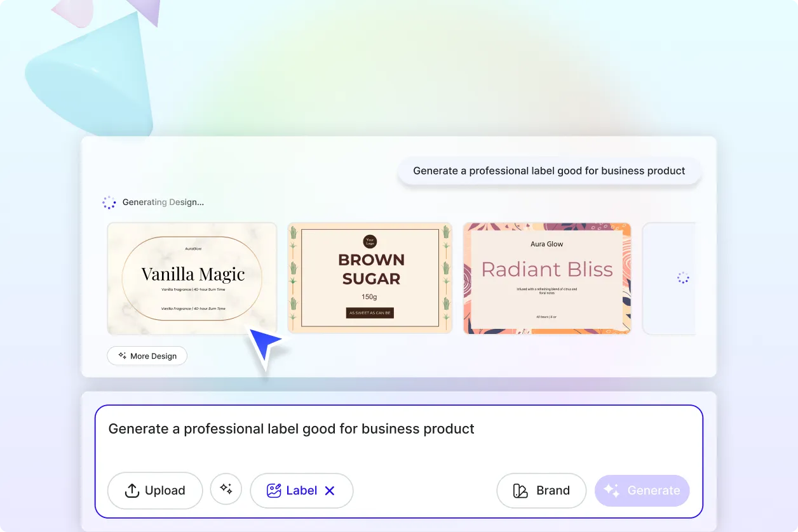Viewport: 798px width, 532px height.
Task: Open the Brand options
Action: (541, 490)
